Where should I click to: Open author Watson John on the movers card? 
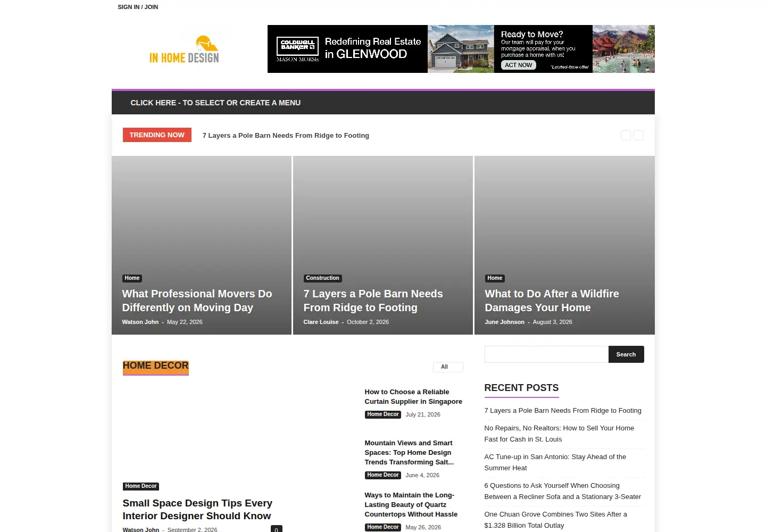point(140,322)
